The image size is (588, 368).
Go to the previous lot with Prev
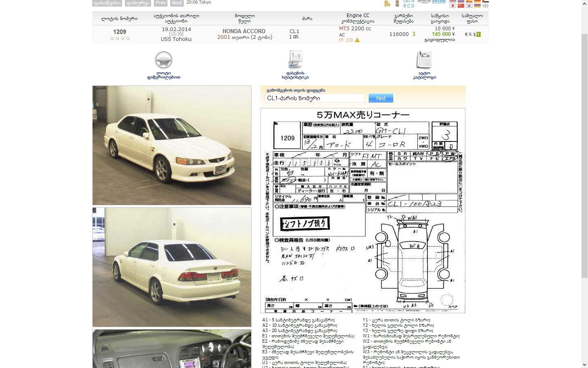tap(161, 3)
